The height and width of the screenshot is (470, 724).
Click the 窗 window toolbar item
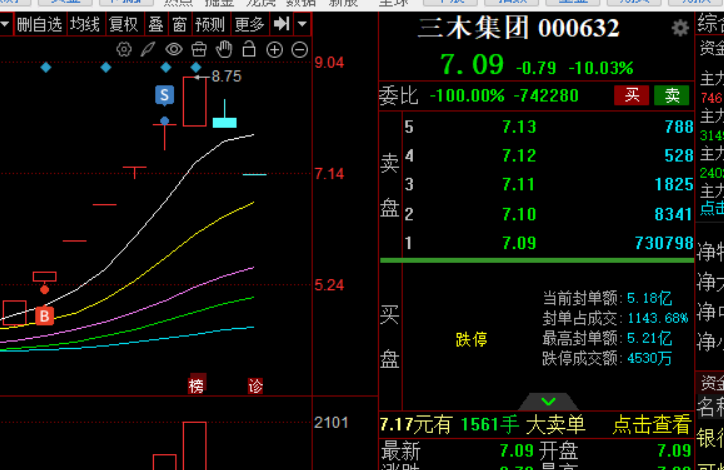[180, 24]
